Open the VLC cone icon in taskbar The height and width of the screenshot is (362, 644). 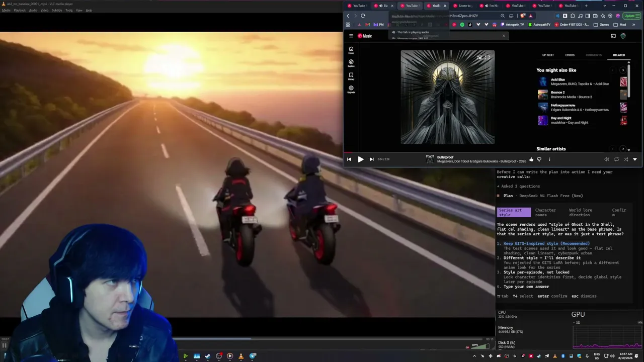(x=241, y=356)
